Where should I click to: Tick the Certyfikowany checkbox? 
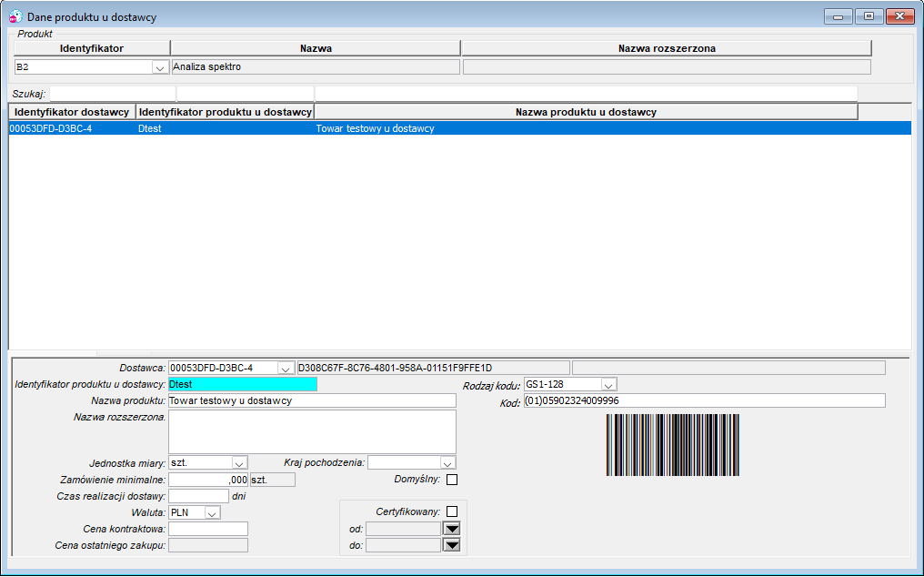point(452,511)
